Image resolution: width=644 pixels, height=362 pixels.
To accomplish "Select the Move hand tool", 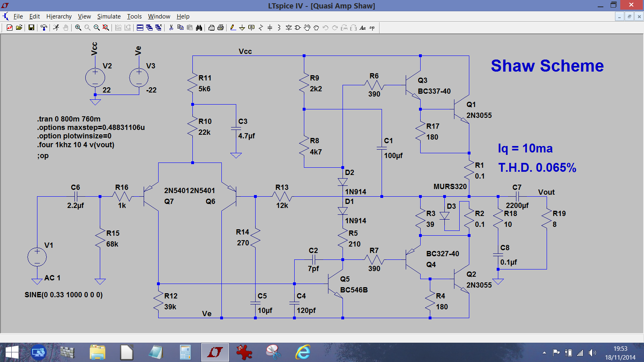I will (x=307, y=28).
